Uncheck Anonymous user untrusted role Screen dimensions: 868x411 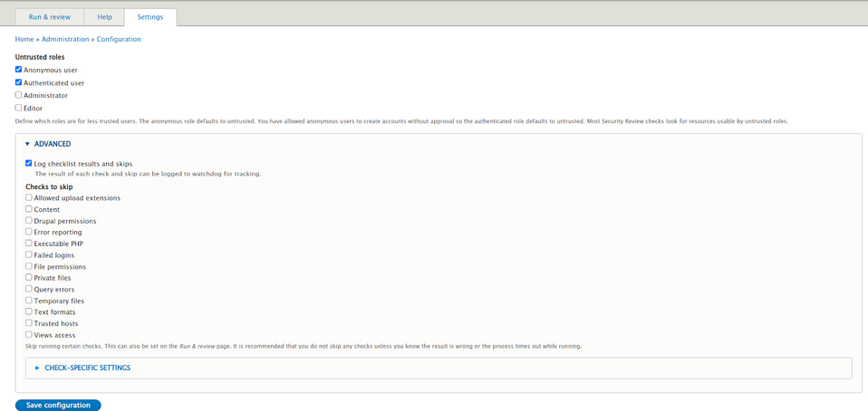(19, 70)
